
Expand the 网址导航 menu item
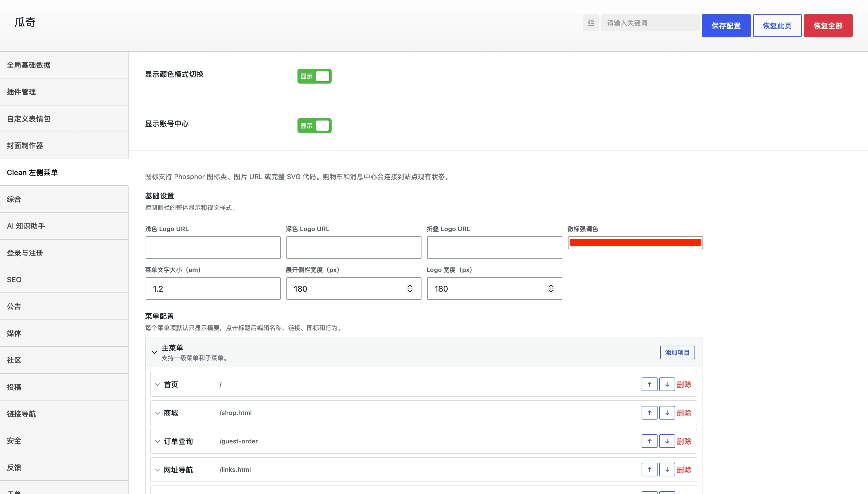point(157,470)
